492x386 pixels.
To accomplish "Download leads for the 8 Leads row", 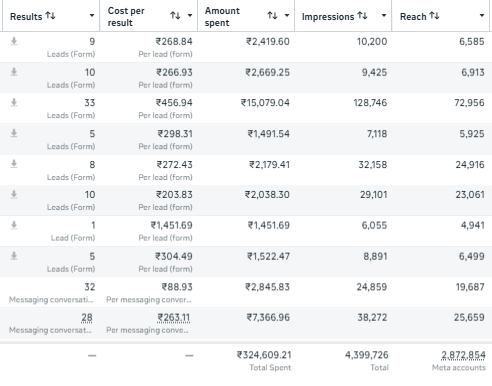I will click(x=14, y=164).
